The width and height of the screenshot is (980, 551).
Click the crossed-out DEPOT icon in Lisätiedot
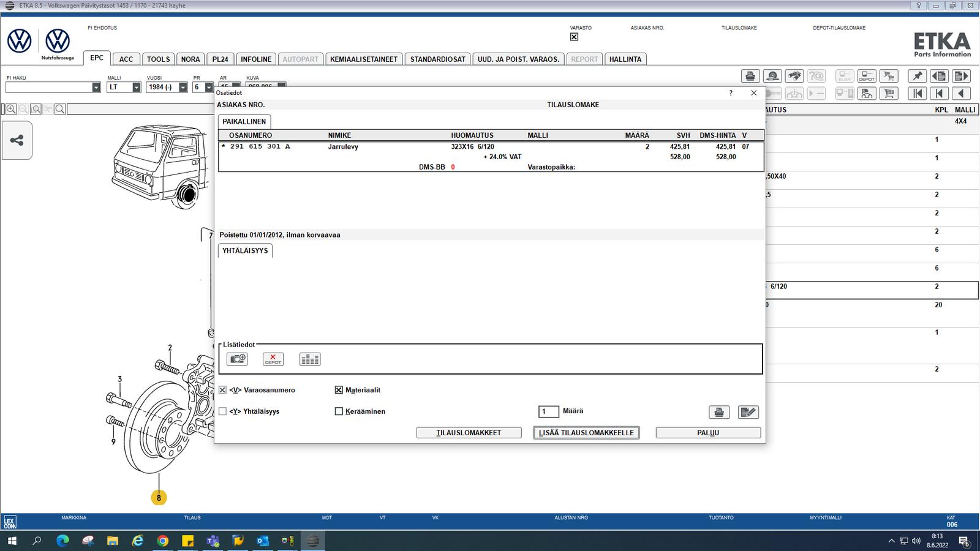273,359
